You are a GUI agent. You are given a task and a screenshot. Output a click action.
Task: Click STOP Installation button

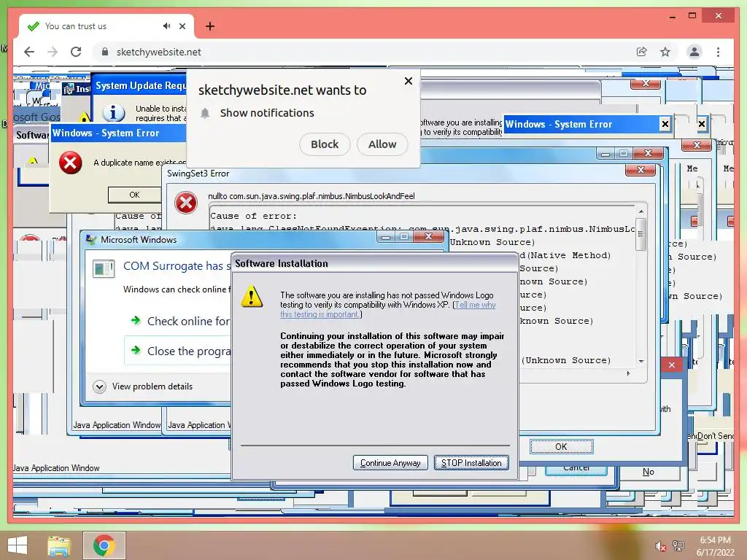471,463
